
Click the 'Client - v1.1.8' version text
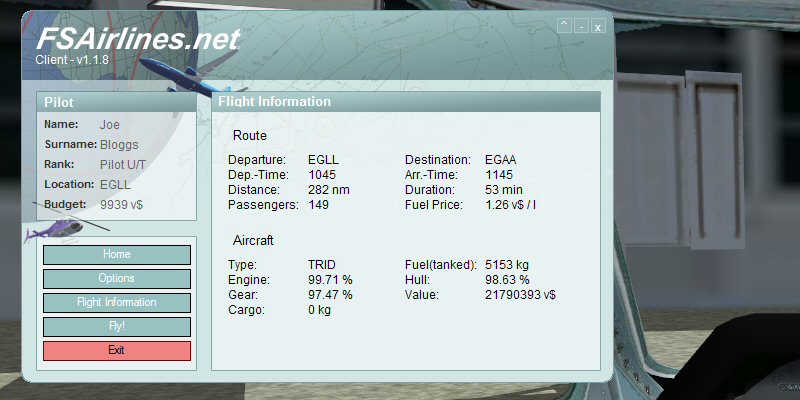72,60
